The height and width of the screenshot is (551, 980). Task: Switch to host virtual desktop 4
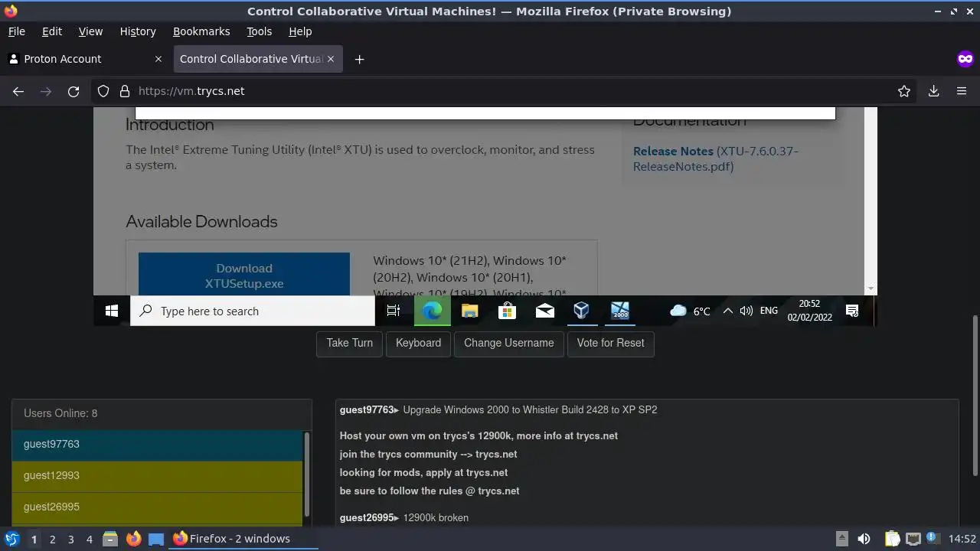pyautogui.click(x=89, y=539)
